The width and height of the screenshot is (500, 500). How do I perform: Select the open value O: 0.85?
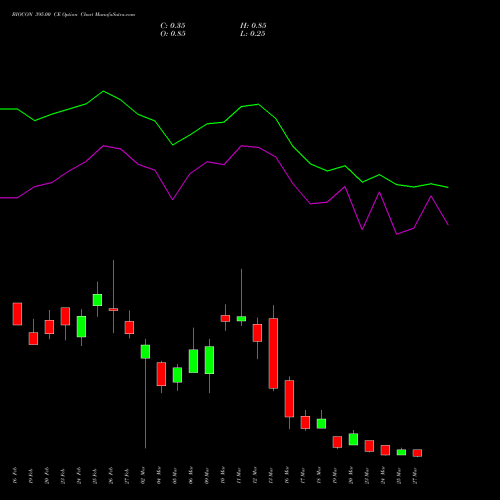point(173,34)
